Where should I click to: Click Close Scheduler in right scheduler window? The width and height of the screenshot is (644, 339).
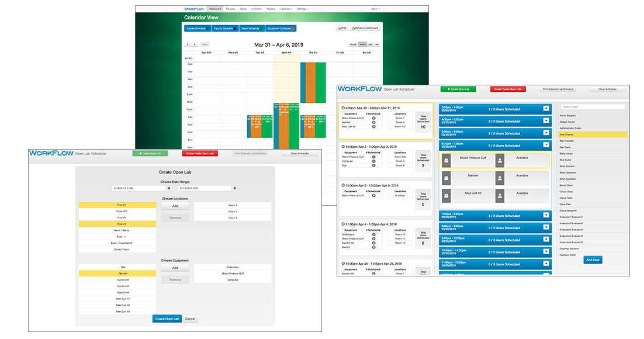click(607, 89)
